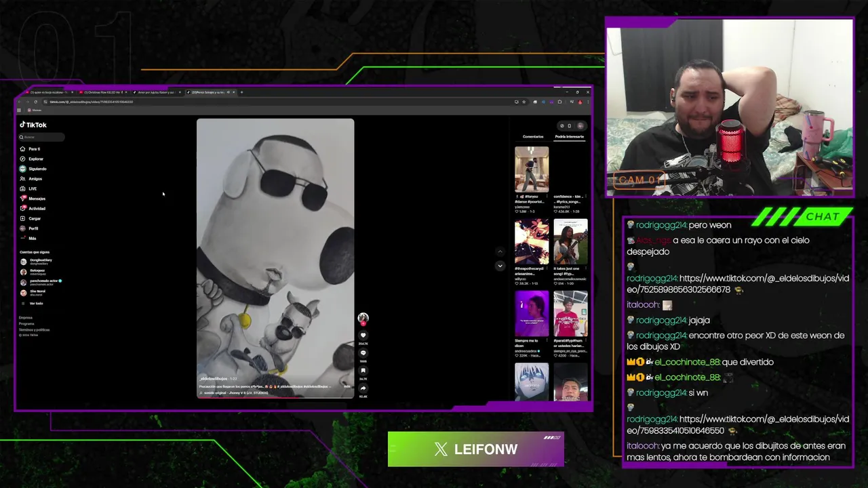The image size is (868, 488).
Task: Expand video caption with más
Action: coord(347,386)
